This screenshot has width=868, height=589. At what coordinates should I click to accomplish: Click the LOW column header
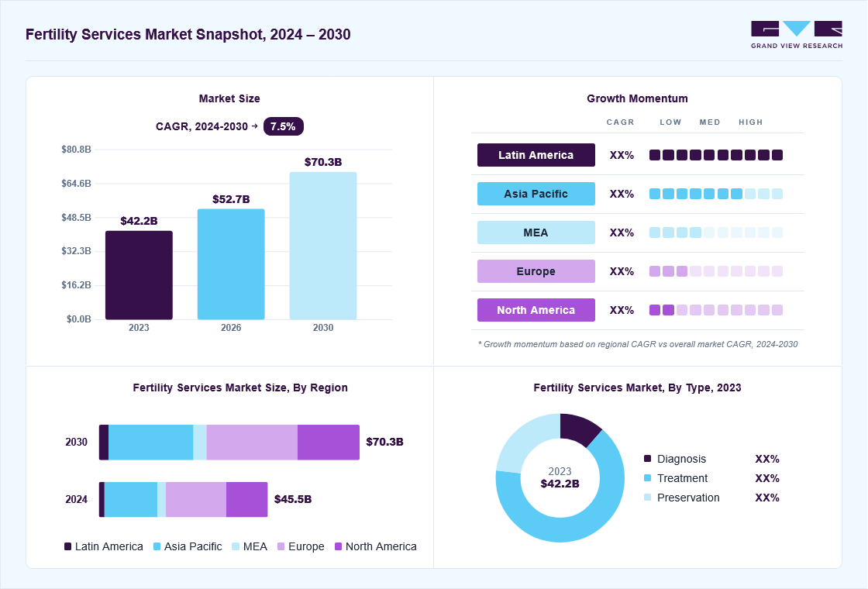point(670,122)
